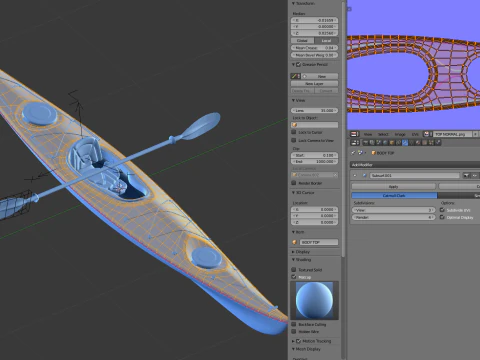Click the matcap sphere preview thumbnail

(x=314, y=300)
